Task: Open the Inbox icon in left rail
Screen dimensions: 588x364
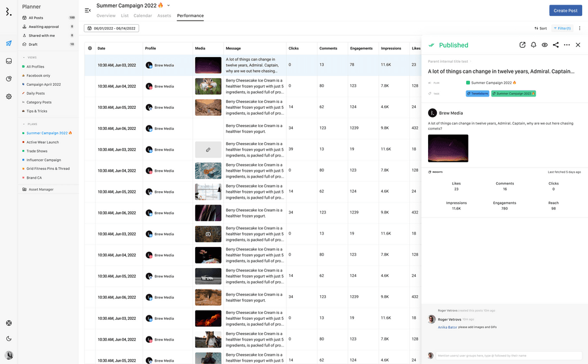Action: (9, 61)
